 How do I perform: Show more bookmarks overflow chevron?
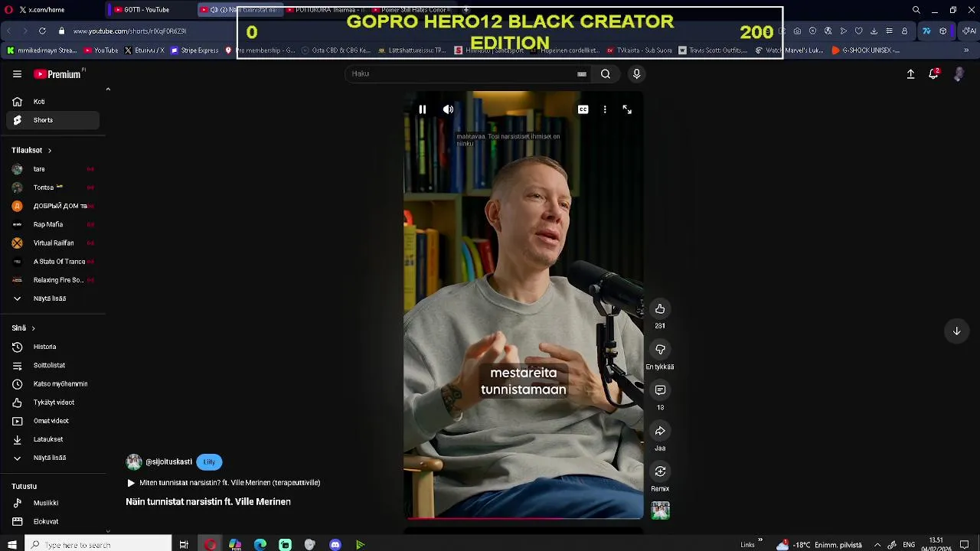965,51
